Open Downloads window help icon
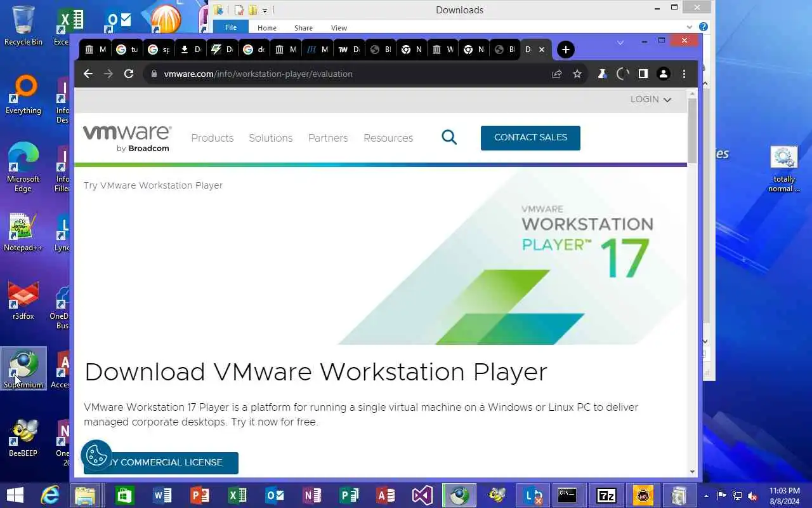 tap(703, 27)
